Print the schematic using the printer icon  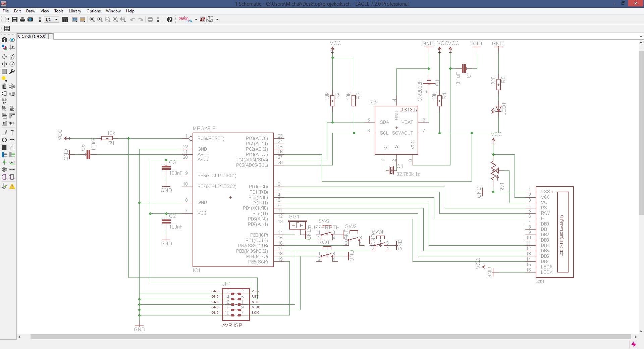click(22, 19)
